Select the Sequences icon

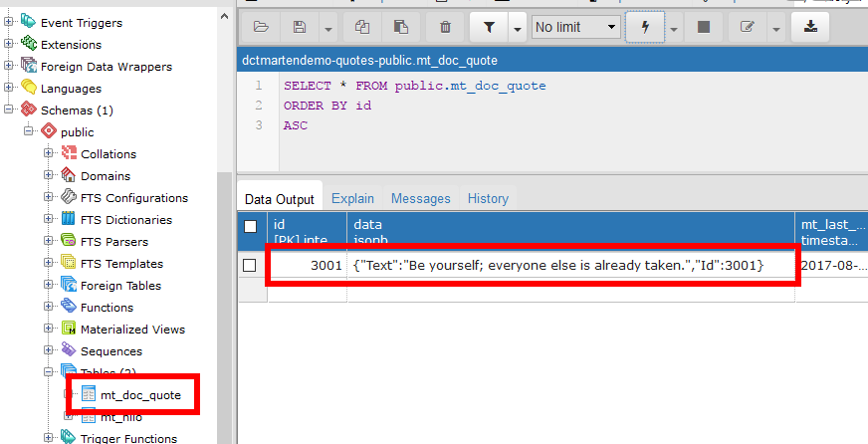(x=69, y=349)
